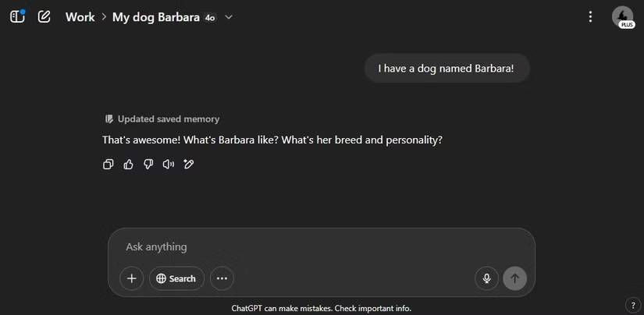Viewport: 644px width, 315px height.
Task: Click the plus attach button
Action: pyautogui.click(x=131, y=278)
